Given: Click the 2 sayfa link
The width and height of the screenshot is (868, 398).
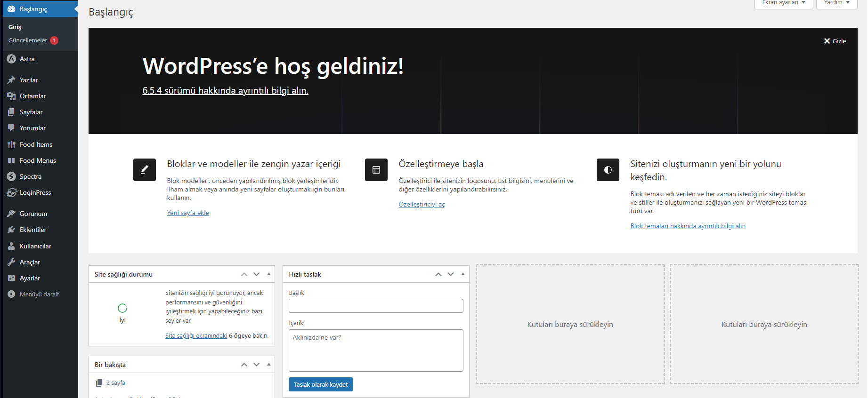Looking at the screenshot, I should [116, 383].
